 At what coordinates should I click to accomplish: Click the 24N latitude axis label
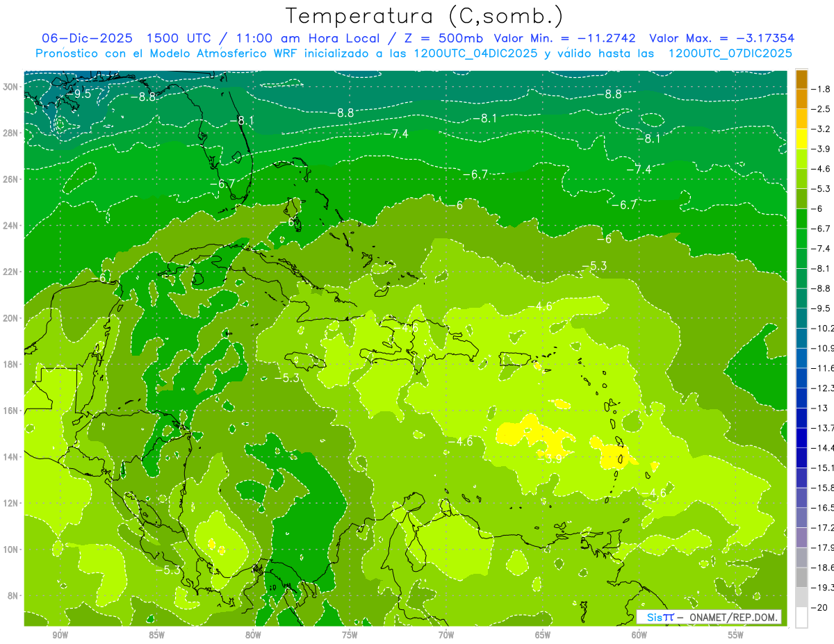(11, 226)
